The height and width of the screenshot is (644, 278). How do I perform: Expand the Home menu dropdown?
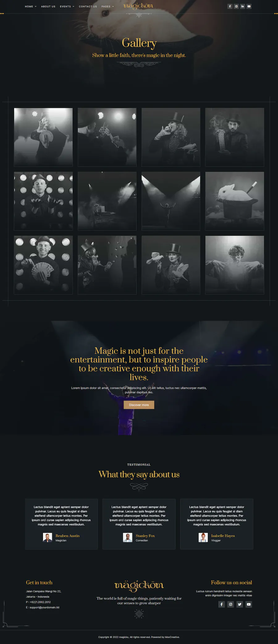click(x=31, y=6)
